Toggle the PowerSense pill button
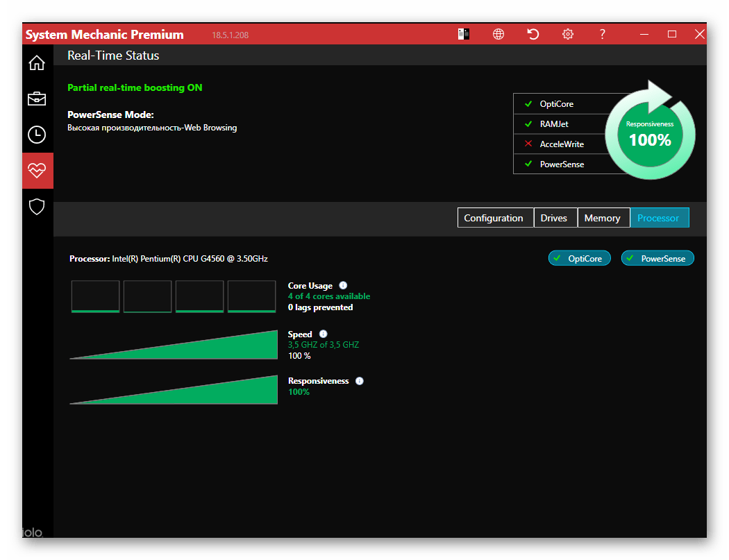This screenshot has width=729, height=560. pyautogui.click(x=657, y=258)
